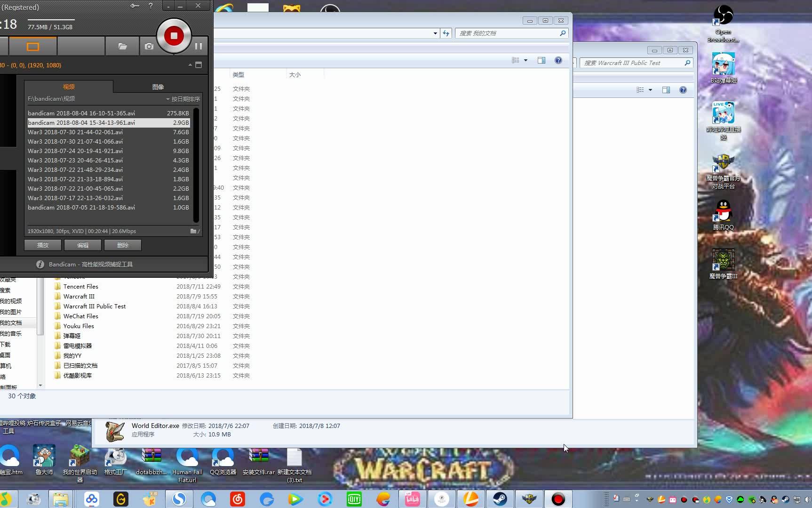Open help in Warcraft III Public Test window
This screenshot has height=508, width=812.
point(683,90)
